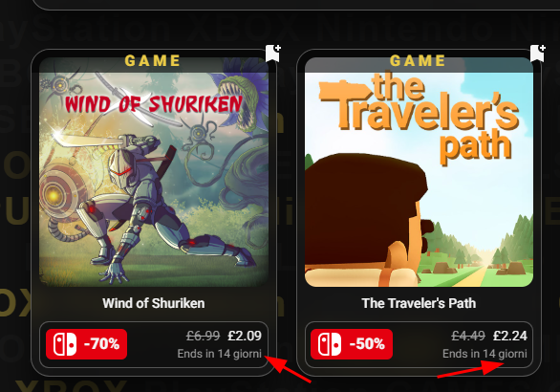Select the £2.24 discounted price

[x=510, y=336]
